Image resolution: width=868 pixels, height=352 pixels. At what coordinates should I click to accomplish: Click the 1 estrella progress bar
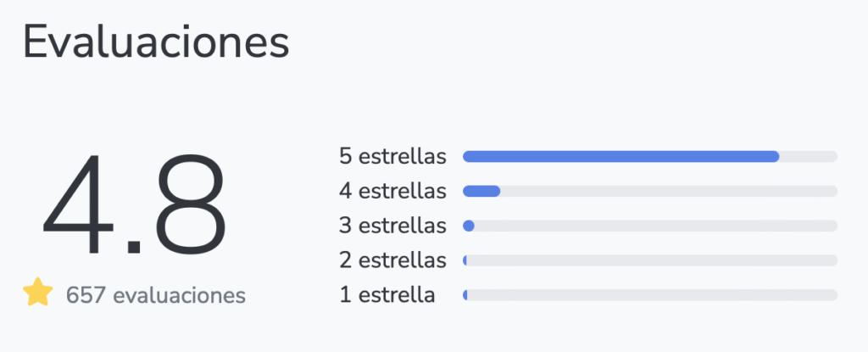tap(650, 295)
